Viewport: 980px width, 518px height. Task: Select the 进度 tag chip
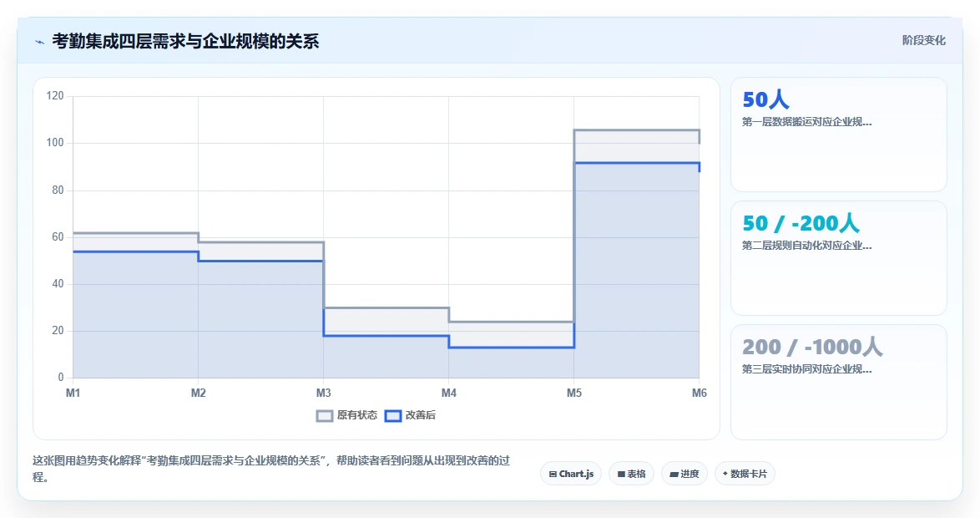(x=684, y=474)
